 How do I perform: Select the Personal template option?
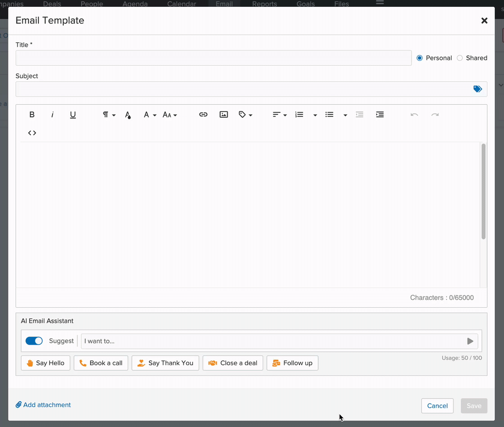point(419,57)
